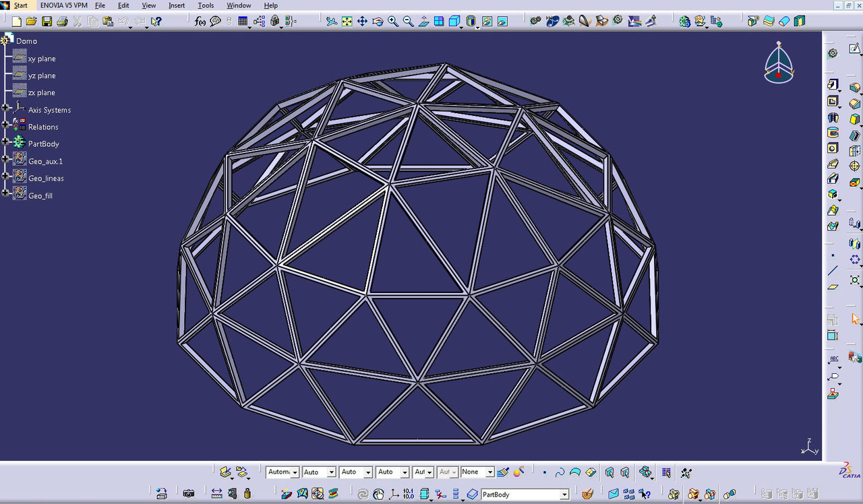Click the Open file folder icon
This screenshot has height=504, width=863.
pos(32,22)
